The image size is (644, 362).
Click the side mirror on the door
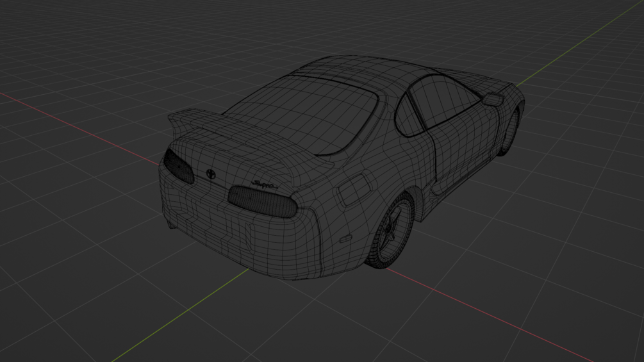[493, 99]
